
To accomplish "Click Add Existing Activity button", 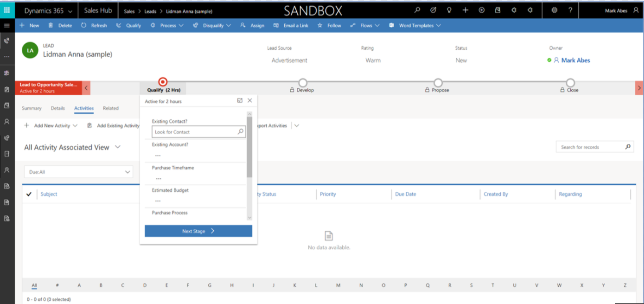I will click(x=113, y=126).
